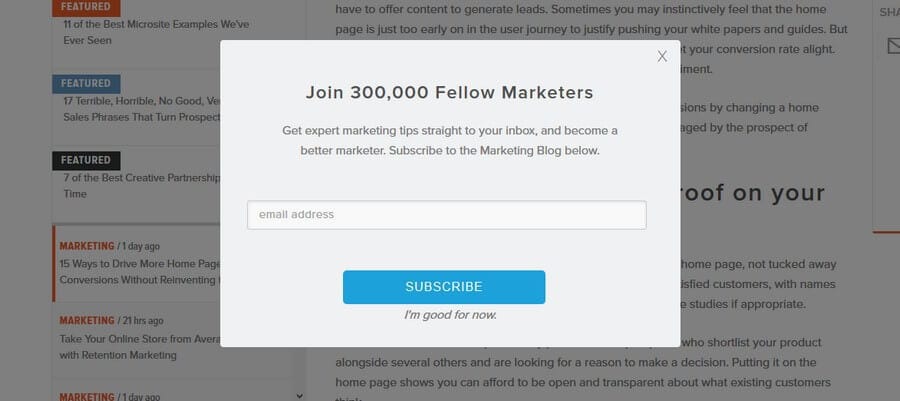The width and height of the screenshot is (900, 401).
Task: Click MARKETING category above "15 Ways" post
Action: (x=87, y=246)
